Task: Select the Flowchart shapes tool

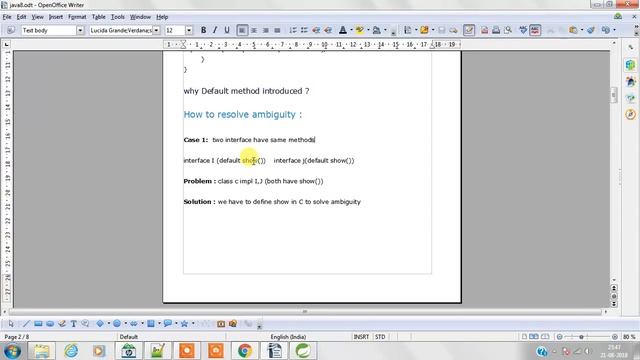Action: click(151, 324)
